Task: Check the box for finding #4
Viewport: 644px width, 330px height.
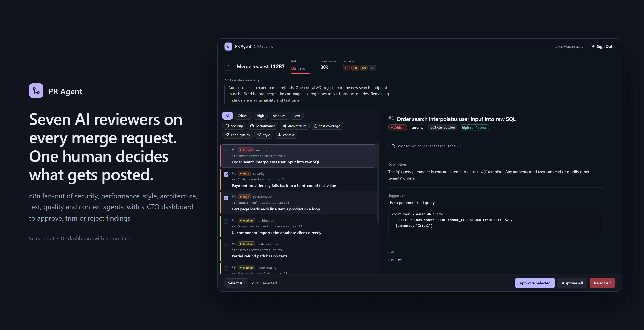Action: coord(226,221)
